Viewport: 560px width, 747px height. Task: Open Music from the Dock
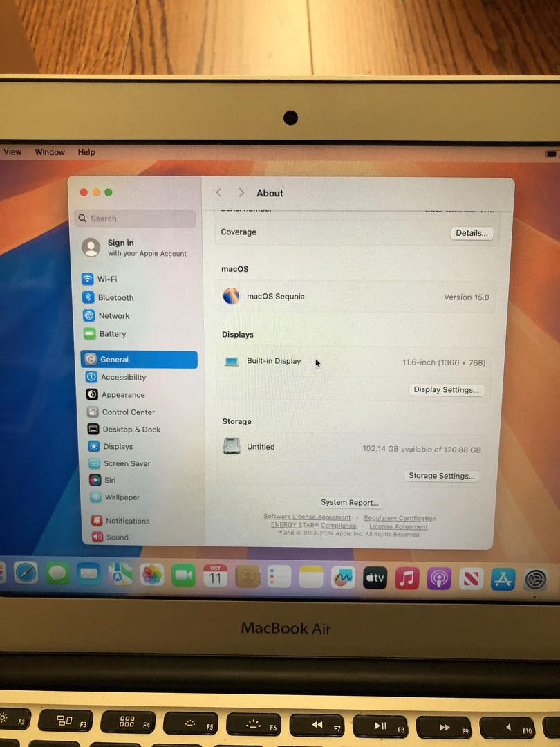(x=407, y=579)
